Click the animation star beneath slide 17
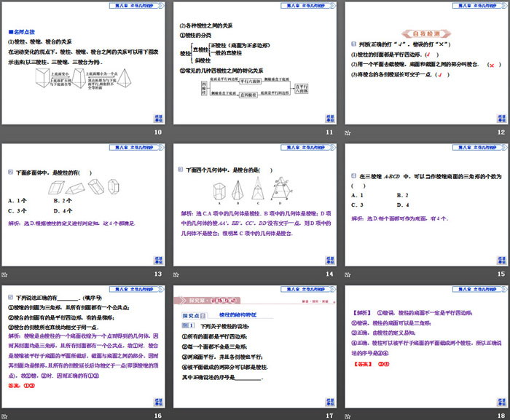This screenshot has width=510, height=420. tap(176, 416)
